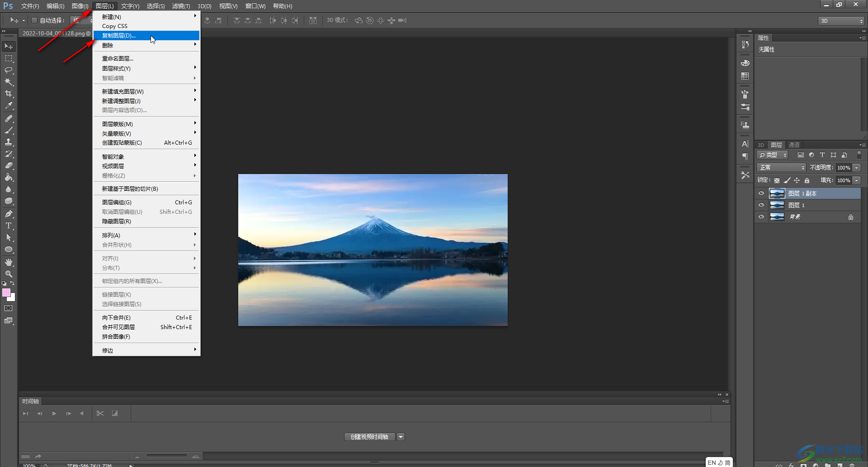
Task: Choose 向下合并(E) menu entry
Action: (146, 317)
